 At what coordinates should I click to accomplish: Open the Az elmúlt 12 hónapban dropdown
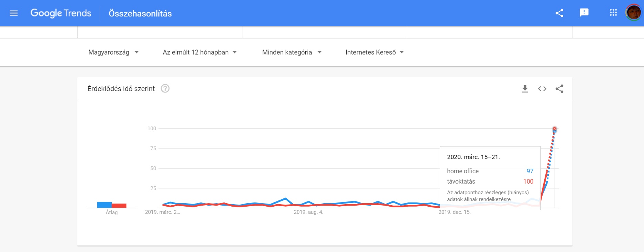[200, 52]
